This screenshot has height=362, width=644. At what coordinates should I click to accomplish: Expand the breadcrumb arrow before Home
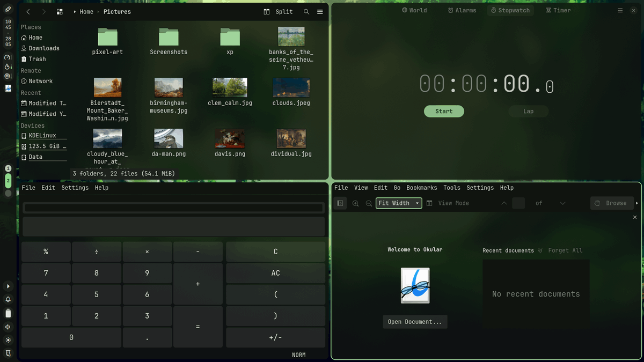(x=75, y=12)
